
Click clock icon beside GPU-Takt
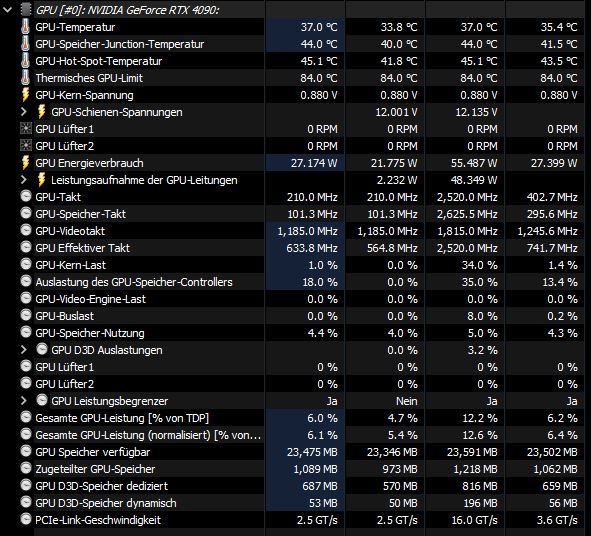pos(26,196)
